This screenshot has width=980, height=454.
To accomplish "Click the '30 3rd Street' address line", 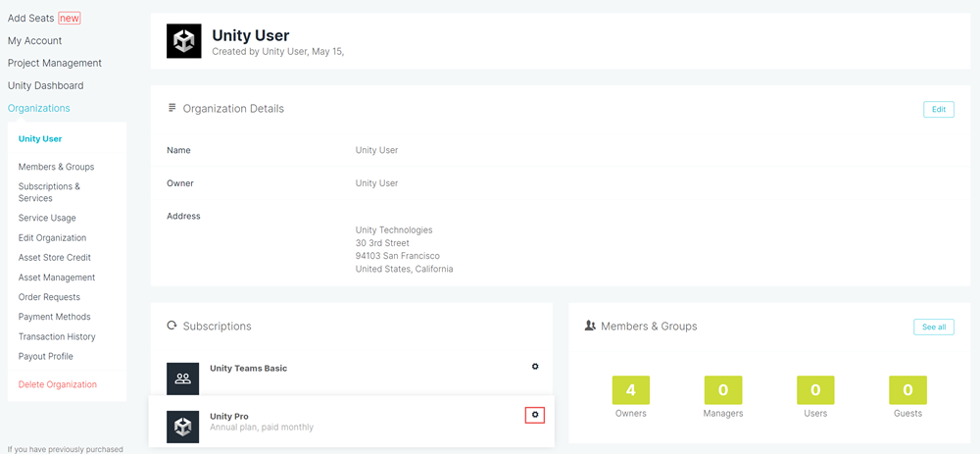I will pos(382,242).
